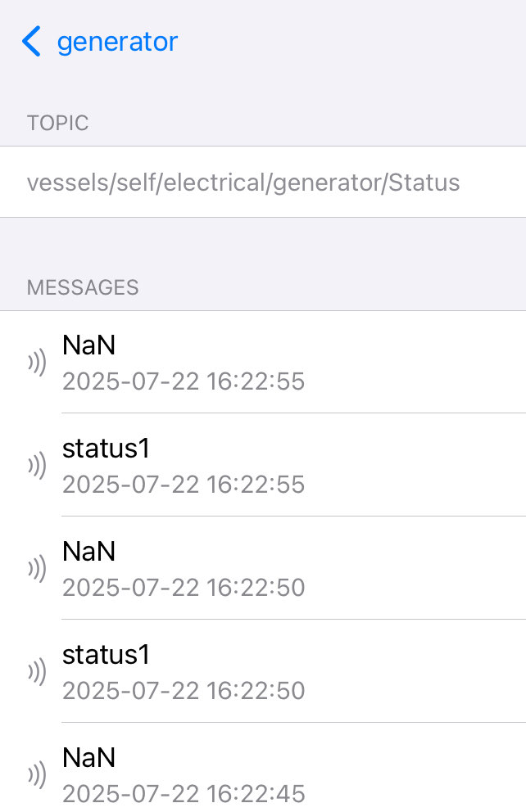Open the status1 message title from 16:22:55
The width and height of the screenshot is (526, 812).
[107, 448]
